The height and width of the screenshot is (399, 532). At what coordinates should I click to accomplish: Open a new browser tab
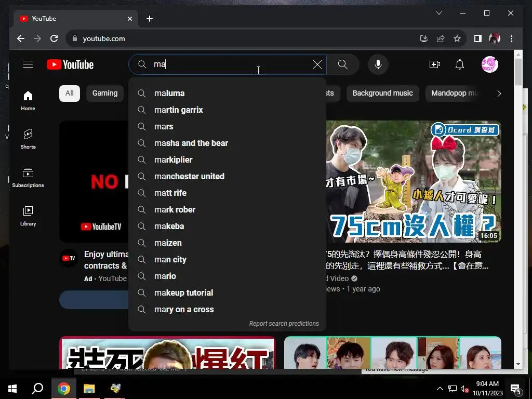[150, 19]
